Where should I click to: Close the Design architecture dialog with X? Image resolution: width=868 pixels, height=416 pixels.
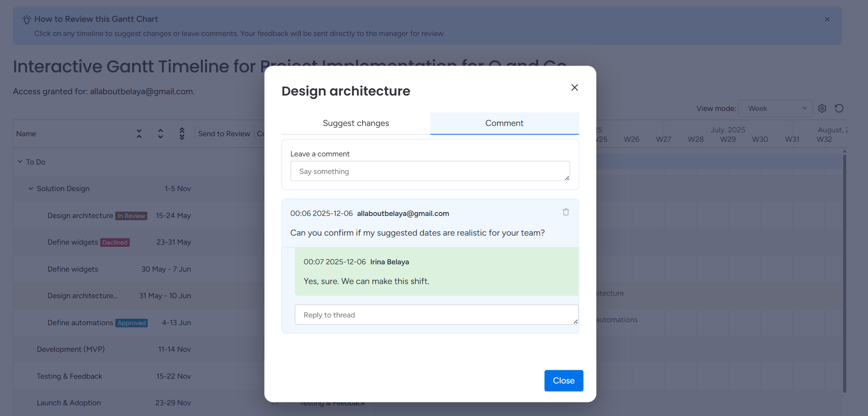tap(574, 87)
